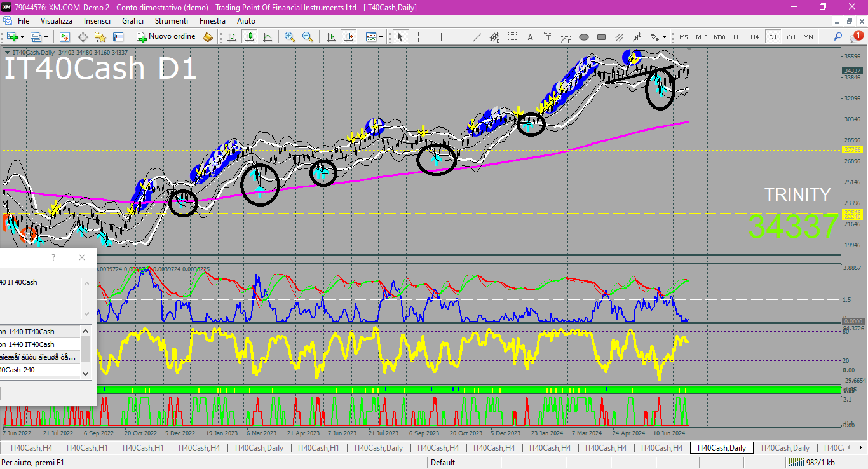The image size is (868, 469).
Task: Select the text 'A' tool
Action: 530,37
